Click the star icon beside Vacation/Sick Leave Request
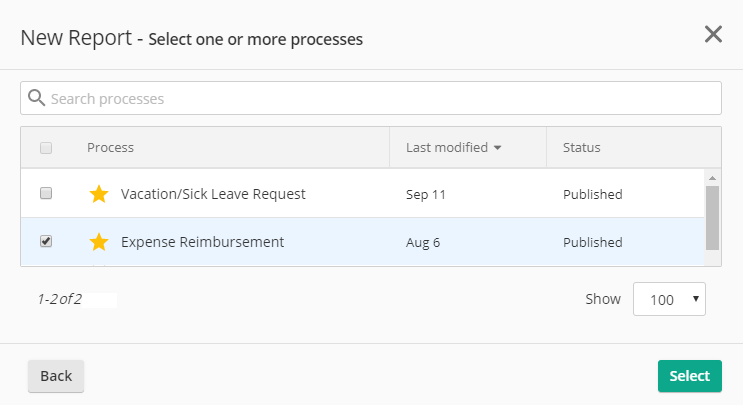This screenshot has height=405, width=743. point(99,194)
